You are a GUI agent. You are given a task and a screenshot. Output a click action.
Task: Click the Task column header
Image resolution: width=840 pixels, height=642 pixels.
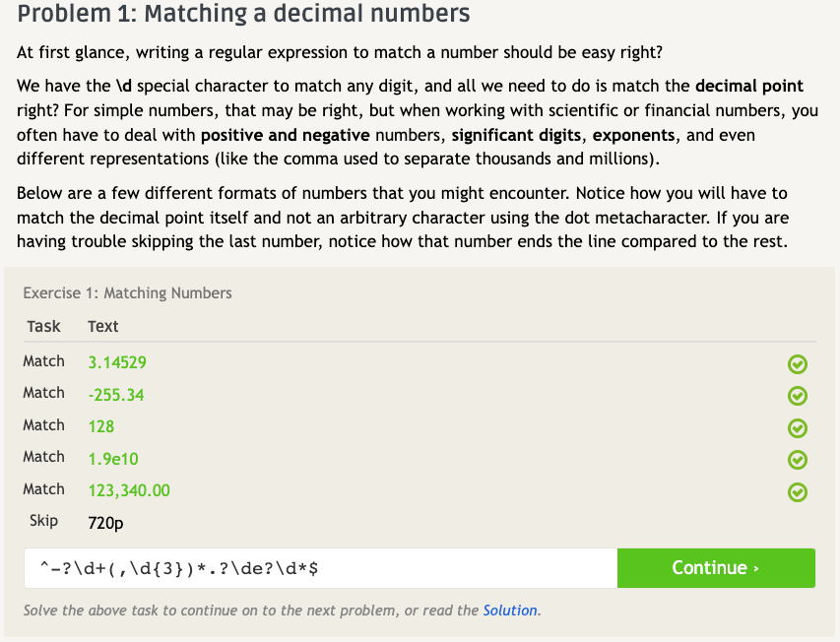43,326
